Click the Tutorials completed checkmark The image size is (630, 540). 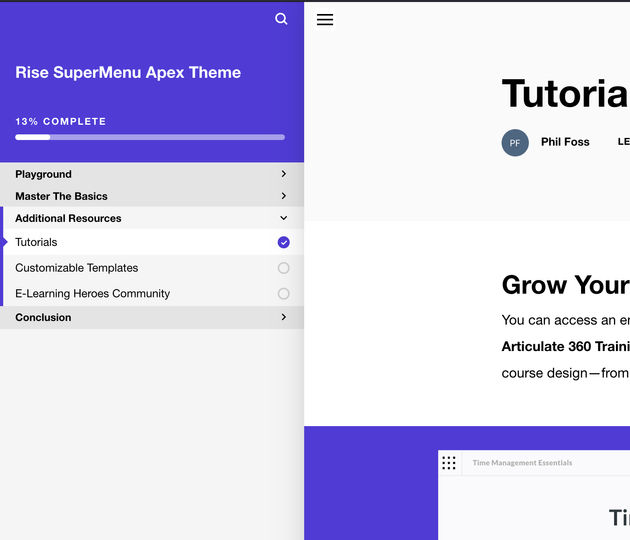click(x=284, y=242)
